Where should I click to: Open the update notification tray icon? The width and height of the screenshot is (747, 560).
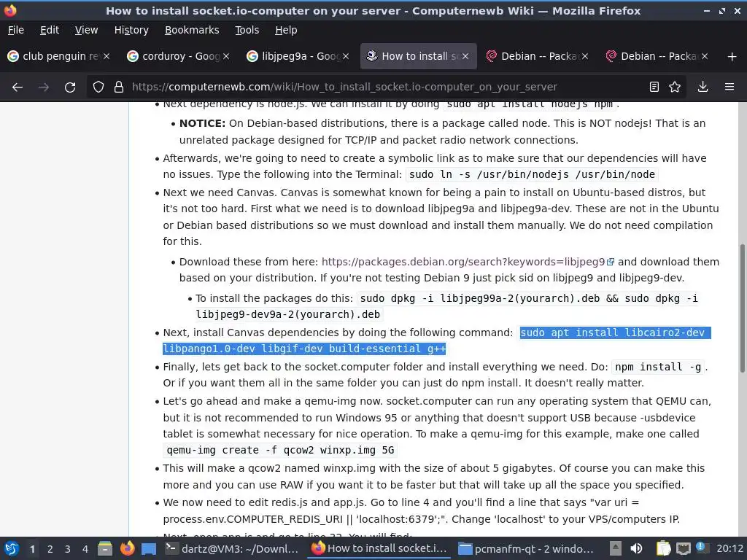click(702, 548)
